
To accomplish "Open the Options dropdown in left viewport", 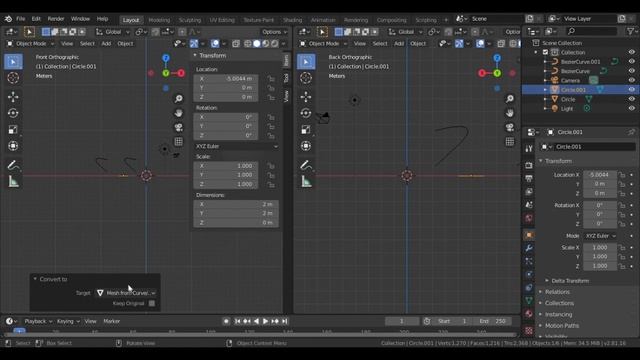I will pos(274,32).
